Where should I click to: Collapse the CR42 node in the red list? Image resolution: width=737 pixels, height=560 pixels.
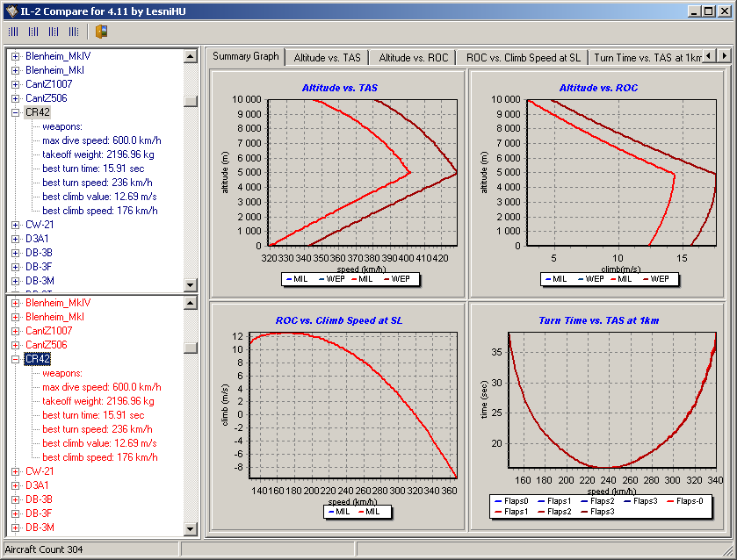click(16, 359)
